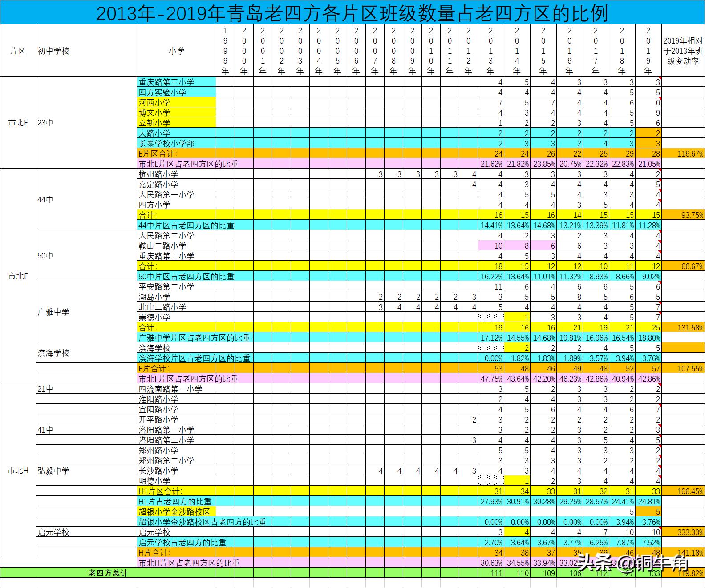Click the "超银小学金沙路校区" yellow cell
This screenshot has width=705, height=588.
[x=177, y=511]
